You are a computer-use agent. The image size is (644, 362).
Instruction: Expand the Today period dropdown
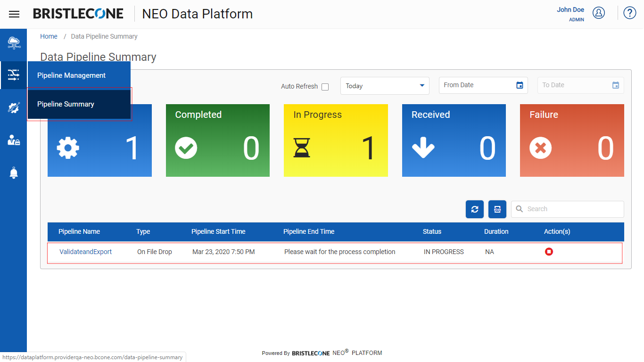click(x=385, y=86)
